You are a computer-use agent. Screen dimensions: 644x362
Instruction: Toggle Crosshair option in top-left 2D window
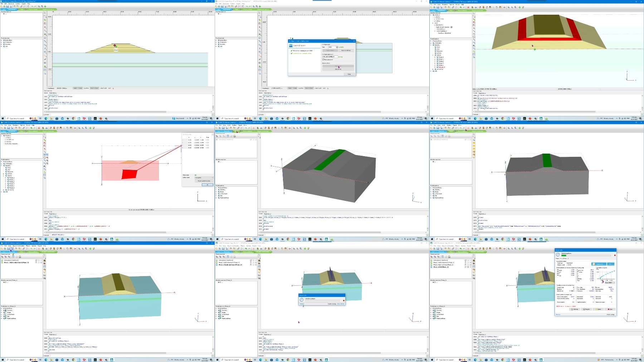pos(86,88)
